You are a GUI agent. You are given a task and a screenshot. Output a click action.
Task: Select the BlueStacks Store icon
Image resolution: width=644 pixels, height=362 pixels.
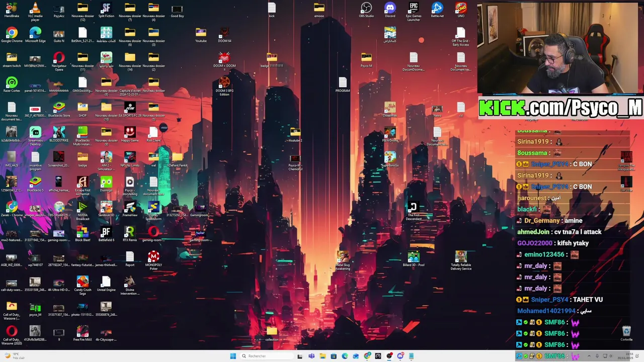pos(59,110)
